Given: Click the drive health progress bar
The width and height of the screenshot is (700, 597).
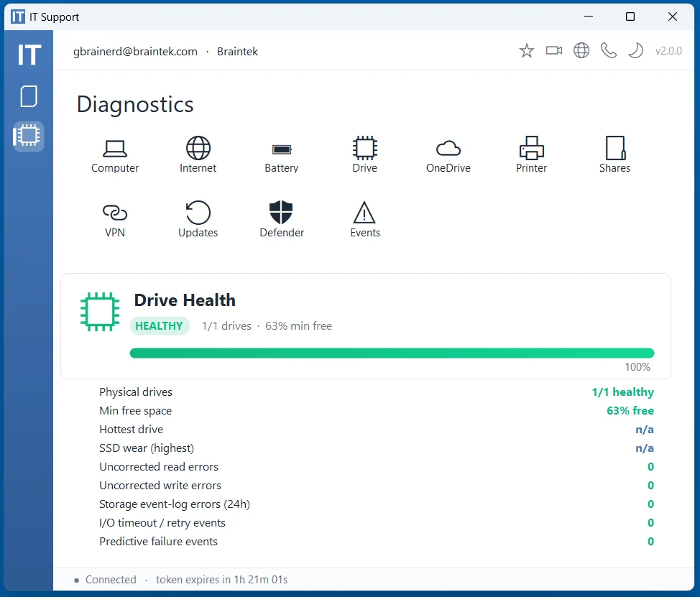Looking at the screenshot, I should 392,353.
